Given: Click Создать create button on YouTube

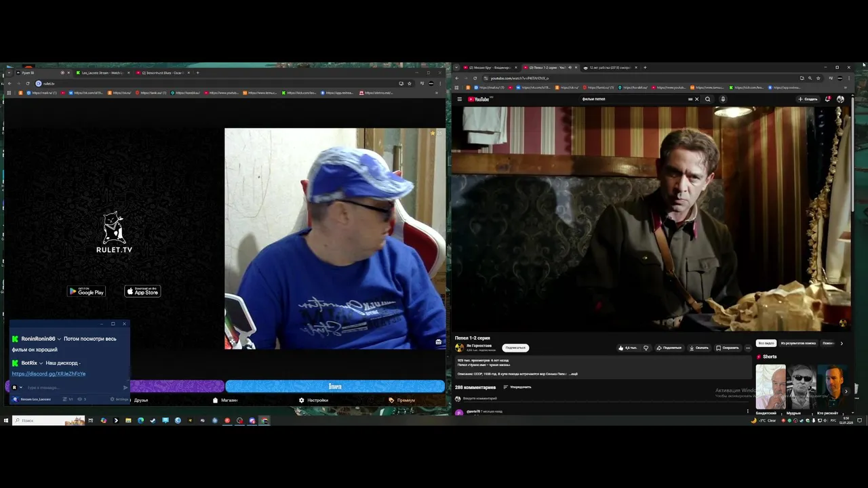Looking at the screenshot, I should [x=808, y=99].
